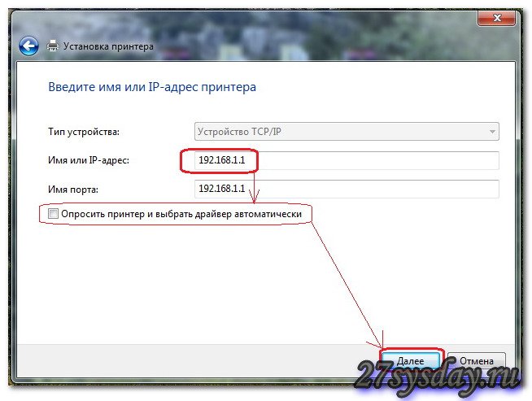532x401 pixels.
Task: Enable the query printer and auto-select driver checkbox
Action: pos(54,214)
